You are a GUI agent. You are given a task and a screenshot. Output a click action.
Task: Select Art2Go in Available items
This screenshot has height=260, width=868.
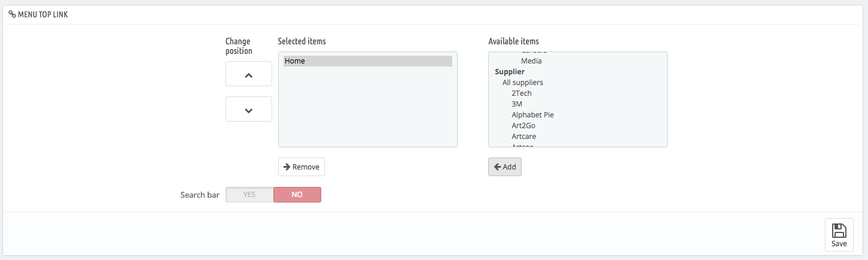pyautogui.click(x=523, y=126)
